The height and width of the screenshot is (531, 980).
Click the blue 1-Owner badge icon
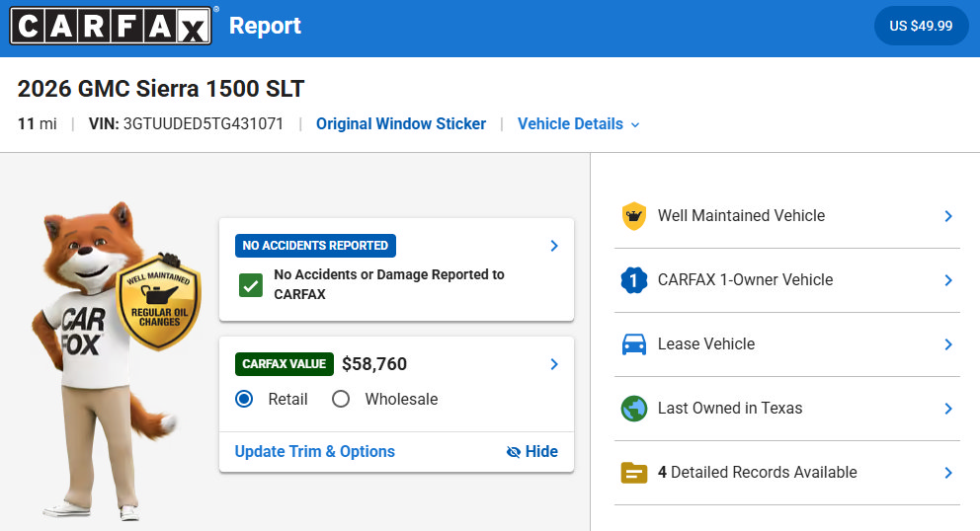[634, 280]
